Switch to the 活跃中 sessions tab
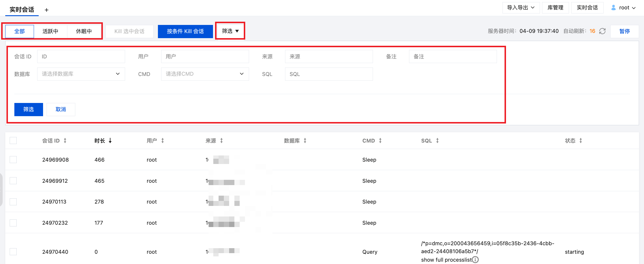The height and width of the screenshot is (264, 644). click(x=50, y=31)
